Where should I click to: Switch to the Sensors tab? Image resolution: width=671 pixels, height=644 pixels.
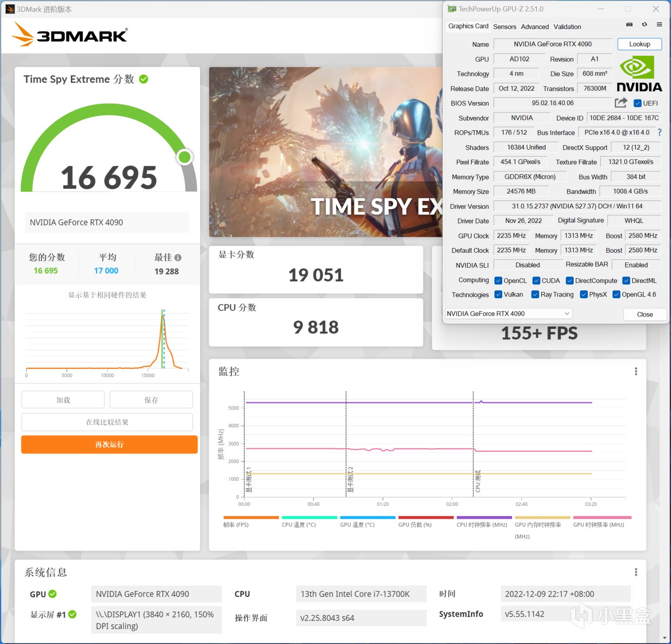tap(504, 27)
